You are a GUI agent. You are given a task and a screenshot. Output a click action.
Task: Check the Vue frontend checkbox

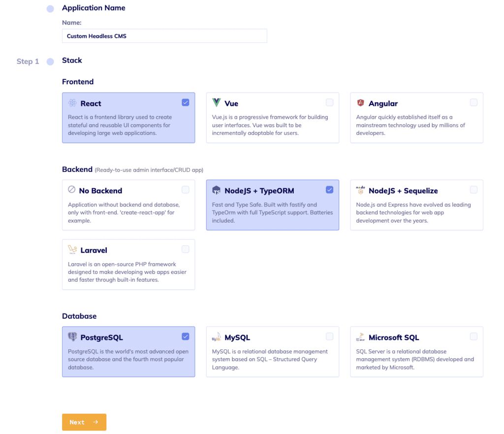pyautogui.click(x=329, y=102)
